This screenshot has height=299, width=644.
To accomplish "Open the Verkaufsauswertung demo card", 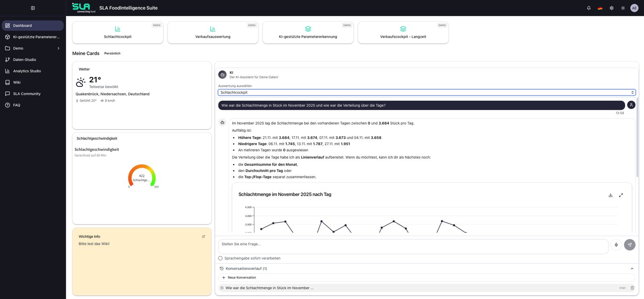I will [x=213, y=33].
